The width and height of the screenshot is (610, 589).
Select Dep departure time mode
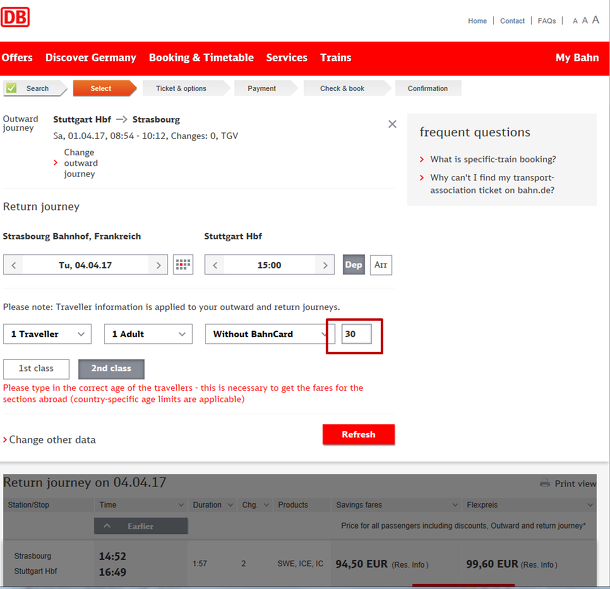(x=354, y=265)
